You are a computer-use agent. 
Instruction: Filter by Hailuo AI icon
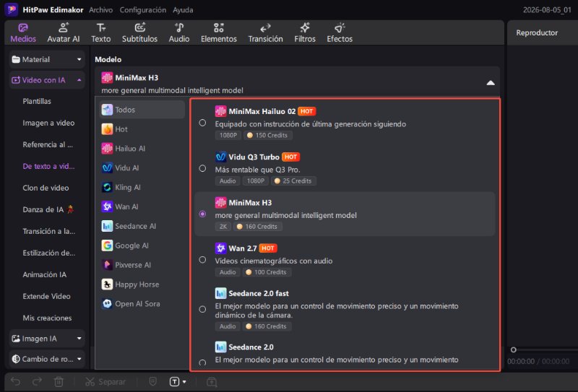pyautogui.click(x=107, y=149)
